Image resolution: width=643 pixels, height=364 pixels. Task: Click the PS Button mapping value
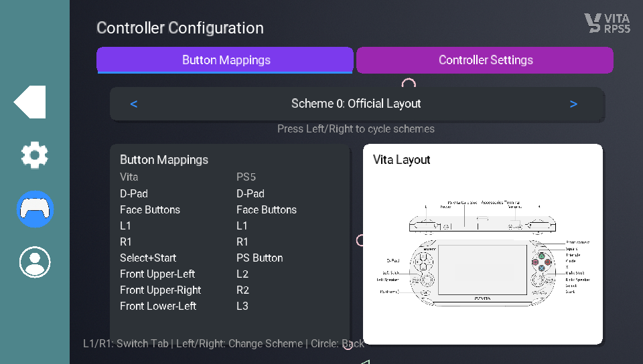(259, 258)
